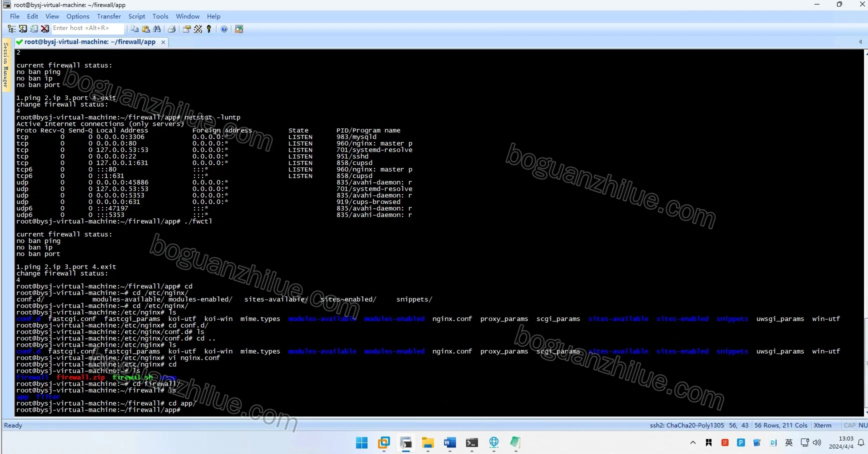The width and height of the screenshot is (868, 454).
Task: Click the volume speaker tray icon
Action: coord(817,442)
